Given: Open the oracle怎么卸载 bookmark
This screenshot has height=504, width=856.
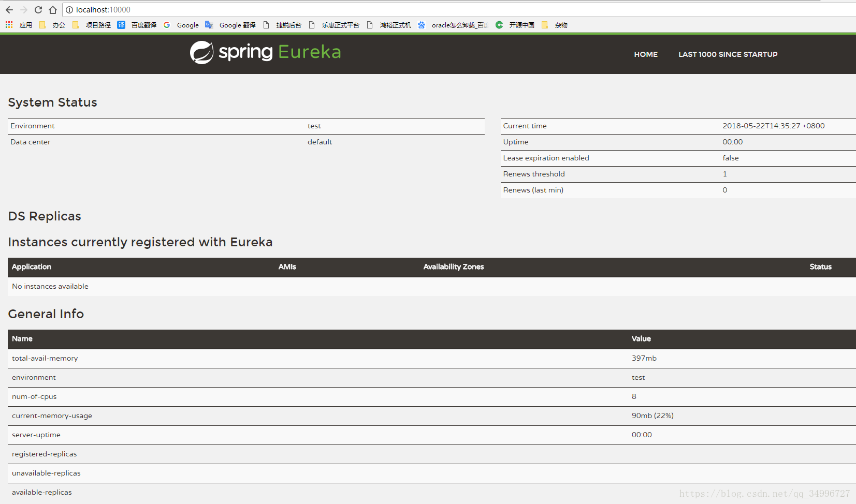Looking at the screenshot, I should coord(453,25).
